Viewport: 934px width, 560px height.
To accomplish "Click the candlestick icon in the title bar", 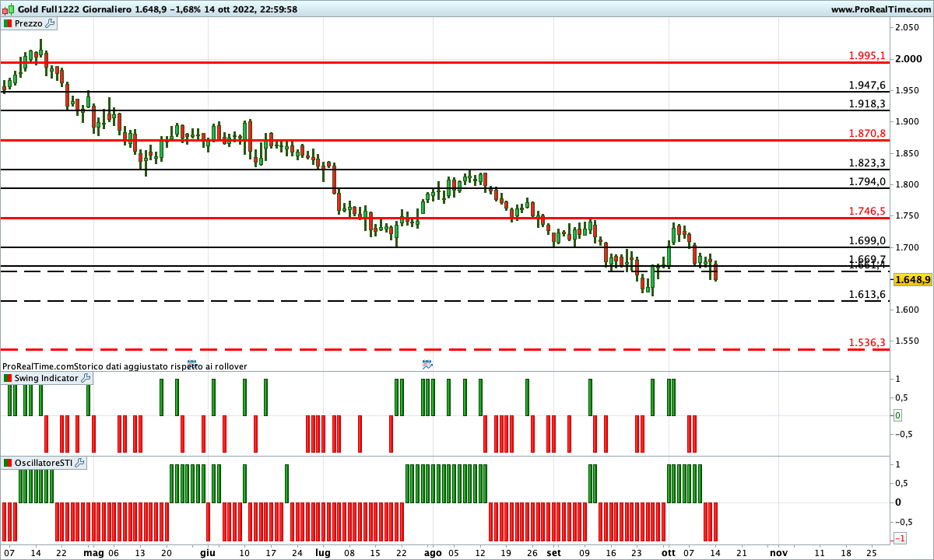I will tap(9, 9).
